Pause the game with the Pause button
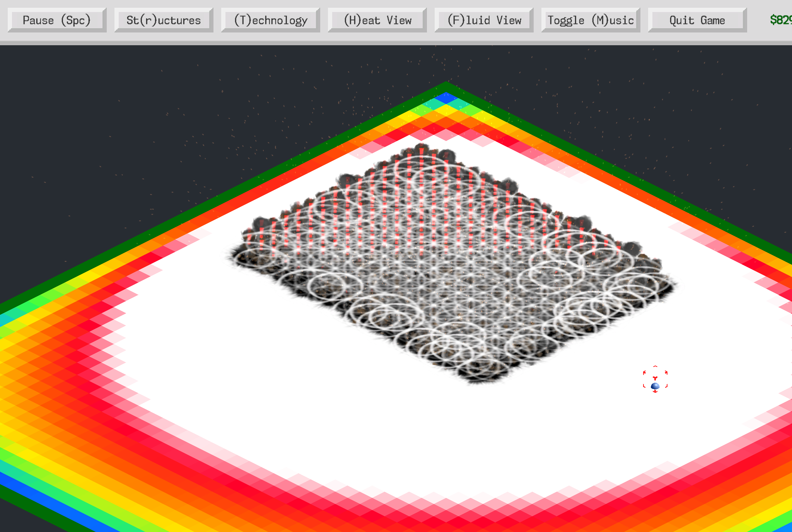Viewport: 792px width, 532px height. 57,20
